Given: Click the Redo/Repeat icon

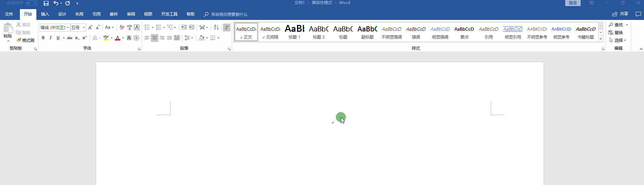Looking at the screenshot, I should (68, 3).
